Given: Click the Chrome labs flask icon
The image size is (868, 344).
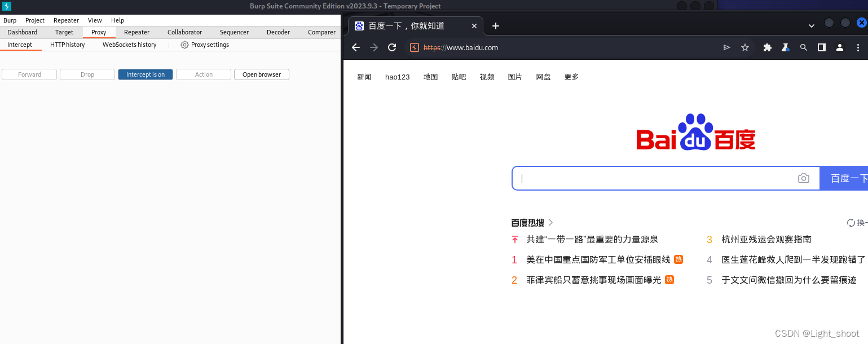Looking at the screenshot, I should [x=786, y=47].
